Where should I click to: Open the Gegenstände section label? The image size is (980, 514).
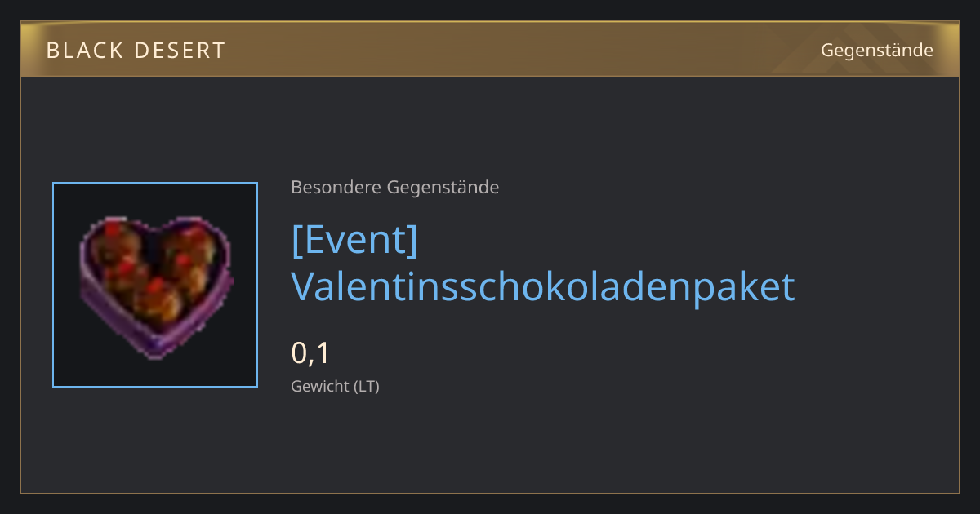pos(876,51)
